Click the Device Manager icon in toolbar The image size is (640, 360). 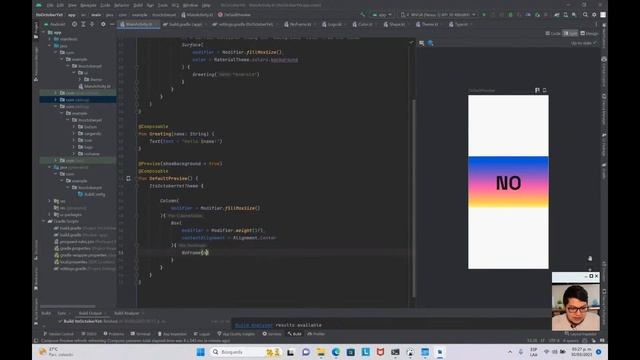coord(566,15)
